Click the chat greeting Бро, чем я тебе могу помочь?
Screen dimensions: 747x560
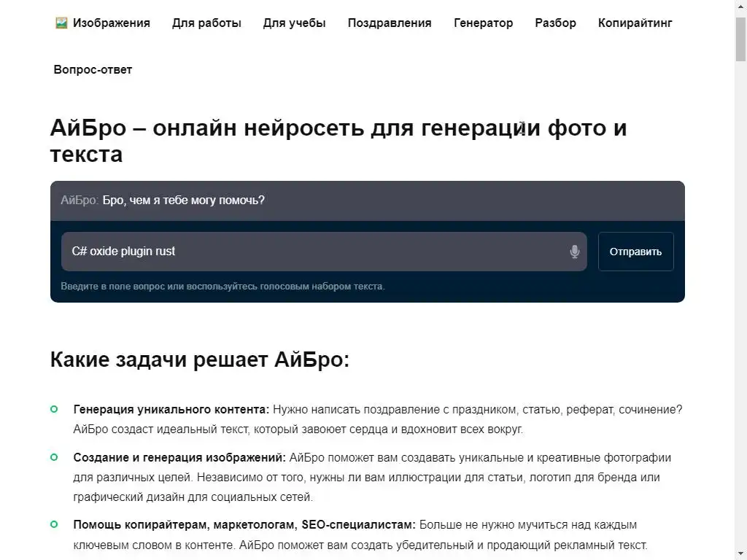click(x=183, y=201)
